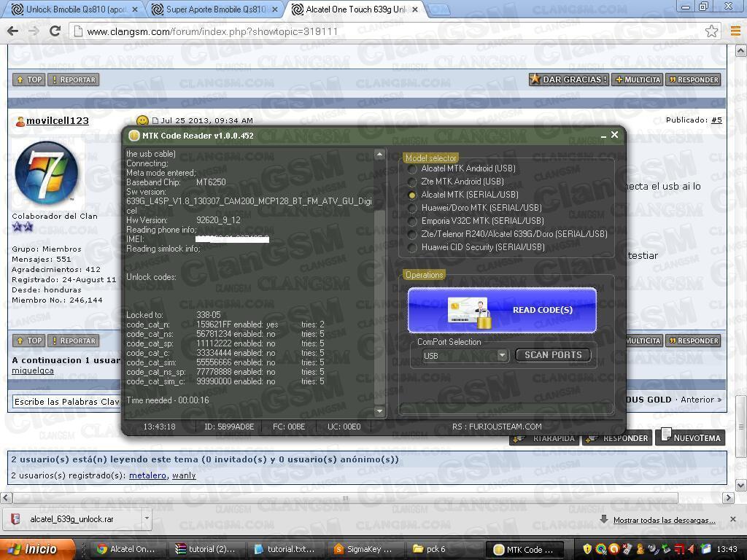
Task: Select Zte/Telenor R240/Alcatel 639G/Doro option
Action: point(413,234)
